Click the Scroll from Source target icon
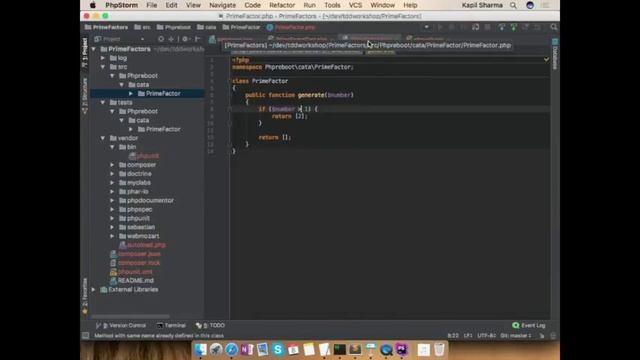 (x=161, y=39)
